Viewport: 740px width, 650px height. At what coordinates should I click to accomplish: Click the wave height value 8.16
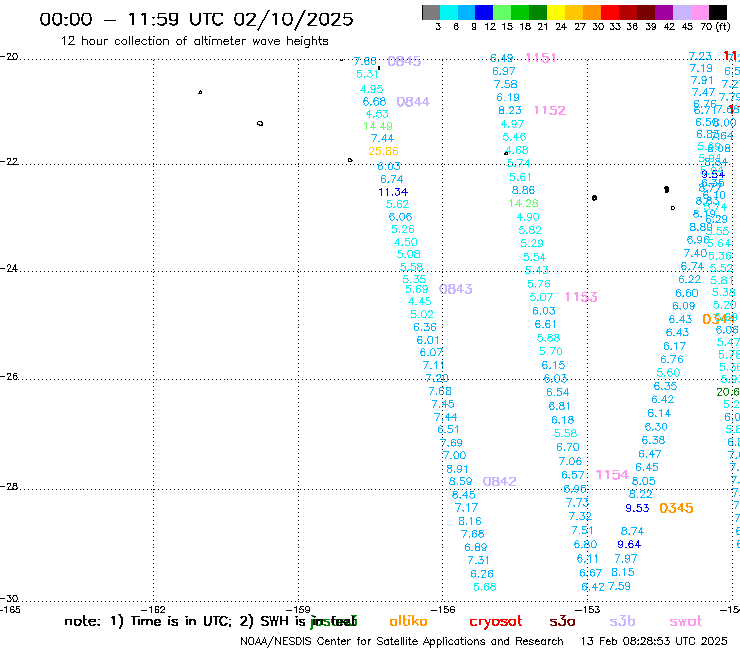pos(470,521)
